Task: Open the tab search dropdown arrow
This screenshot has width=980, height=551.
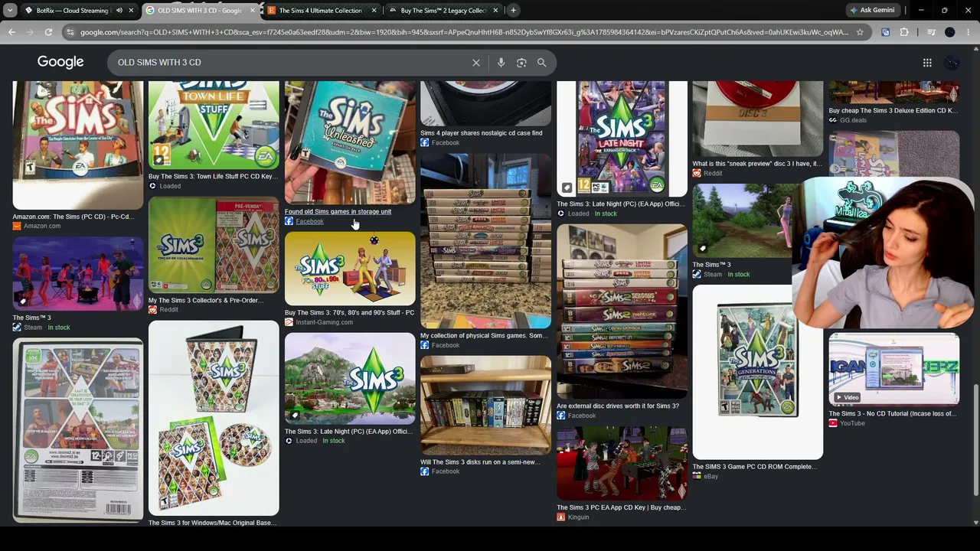Action: [x=10, y=11]
